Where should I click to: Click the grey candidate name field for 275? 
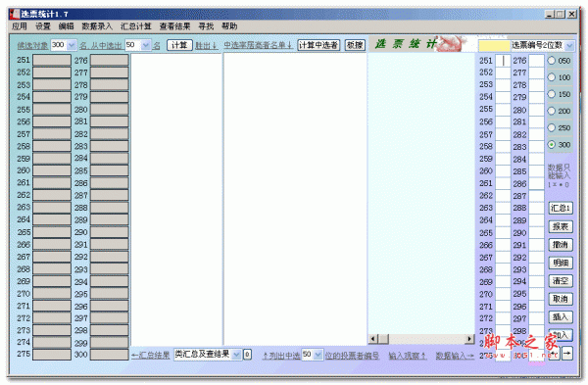[x=52, y=355]
